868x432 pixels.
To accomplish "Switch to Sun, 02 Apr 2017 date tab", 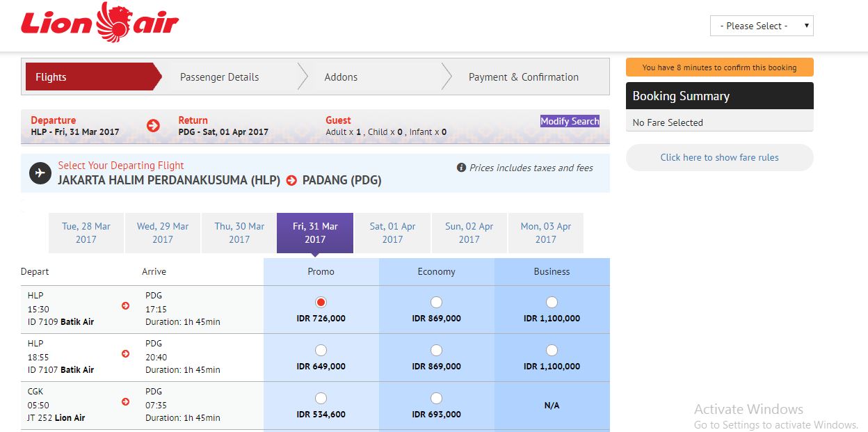I will pos(469,233).
